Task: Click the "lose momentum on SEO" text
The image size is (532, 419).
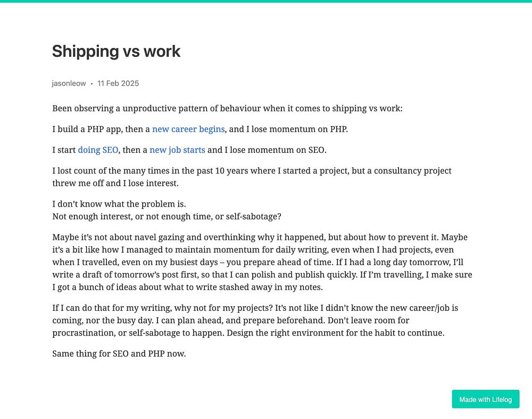Action: pyautogui.click(x=278, y=150)
